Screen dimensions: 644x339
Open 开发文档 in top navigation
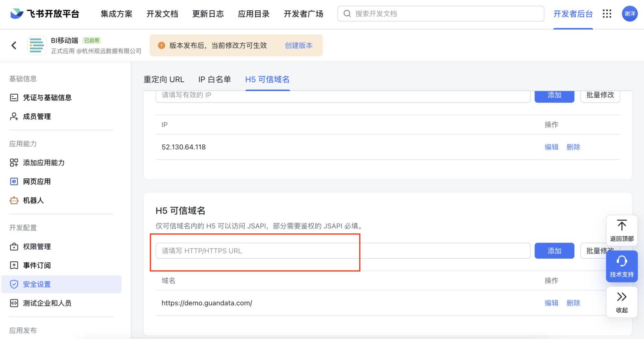pyautogui.click(x=162, y=14)
